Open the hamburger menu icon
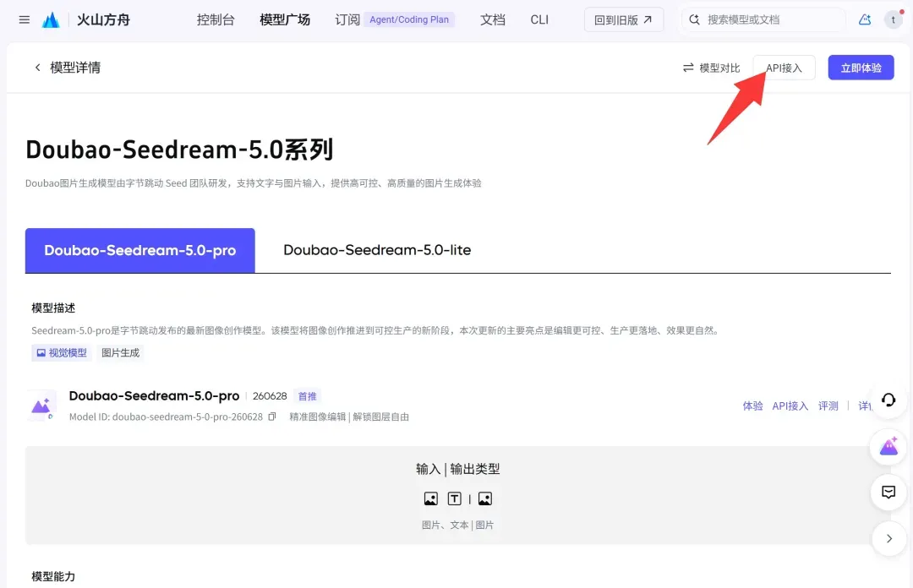913x588 pixels. 24,19
